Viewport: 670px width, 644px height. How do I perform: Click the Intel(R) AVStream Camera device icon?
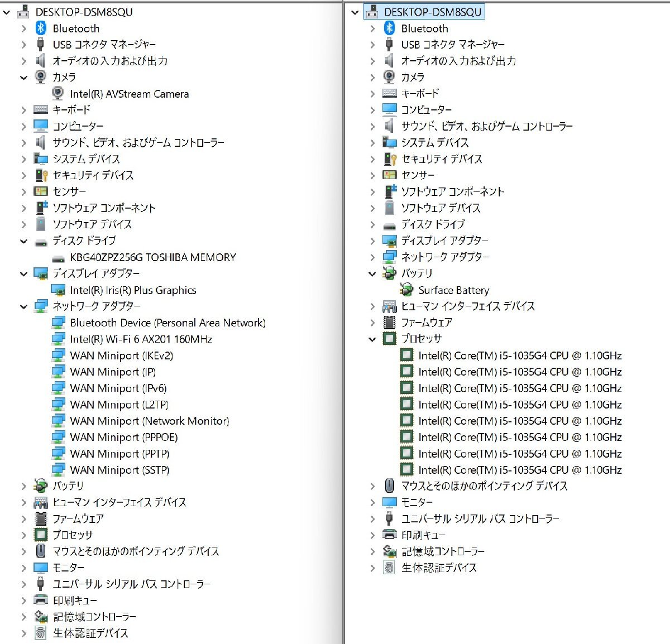[x=58, y=93]
